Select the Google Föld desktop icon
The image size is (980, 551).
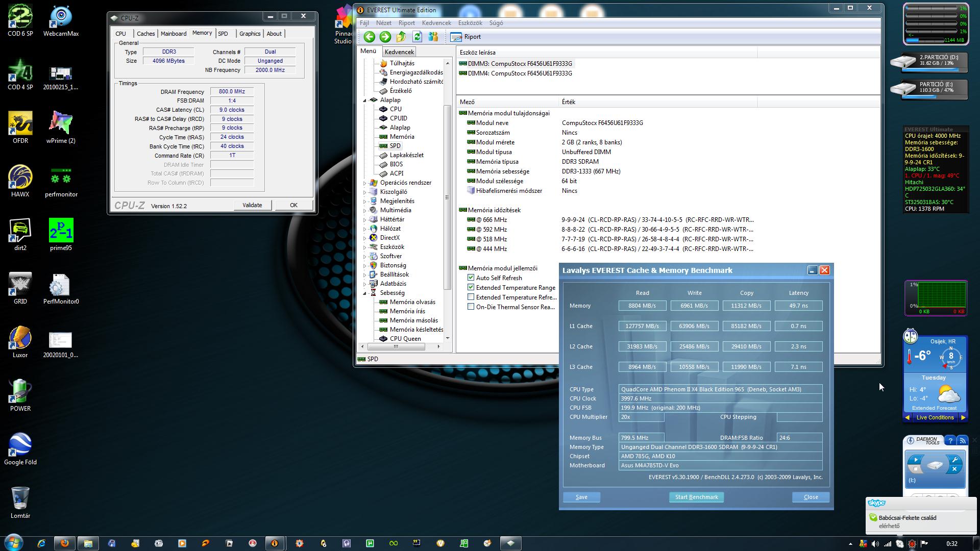tap(20, 449)
